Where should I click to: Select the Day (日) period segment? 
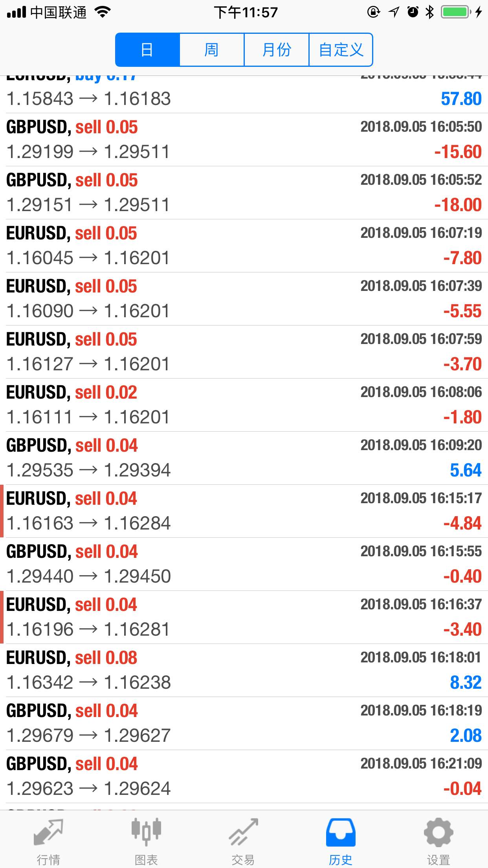[147, 50]
